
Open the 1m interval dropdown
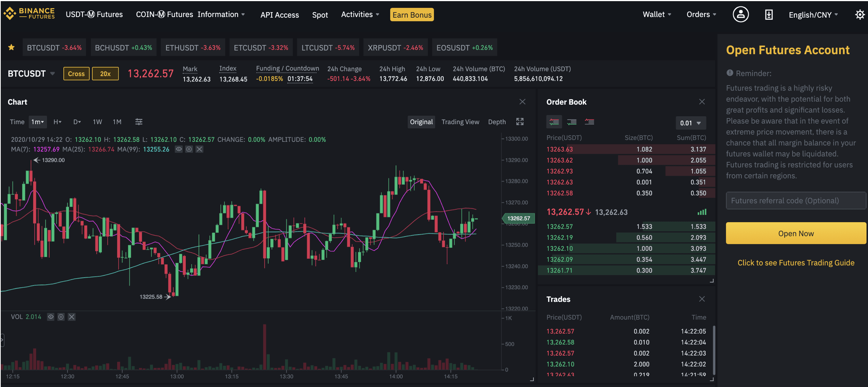pos(38,122)
